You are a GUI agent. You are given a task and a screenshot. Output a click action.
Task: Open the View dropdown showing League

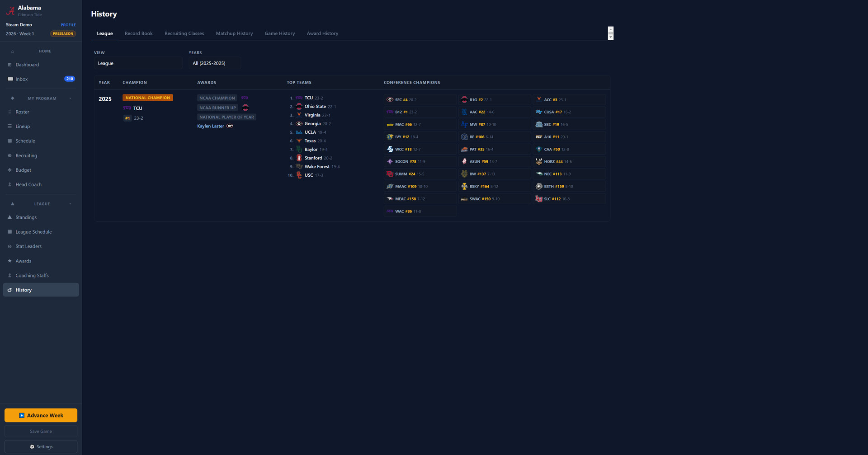point(138,63)
